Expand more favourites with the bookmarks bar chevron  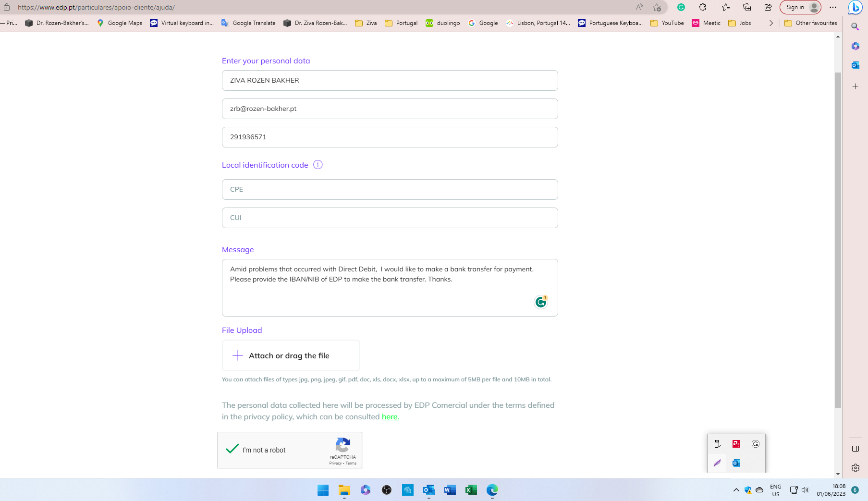[x=771, y=23]
